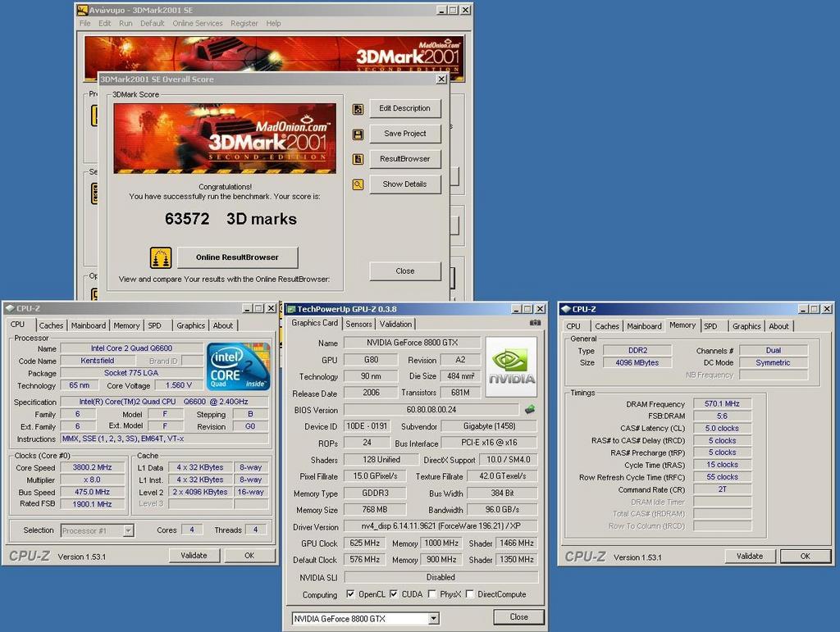
Task: Click Validate in CPU-Z processor window
Action: point(194,556)
